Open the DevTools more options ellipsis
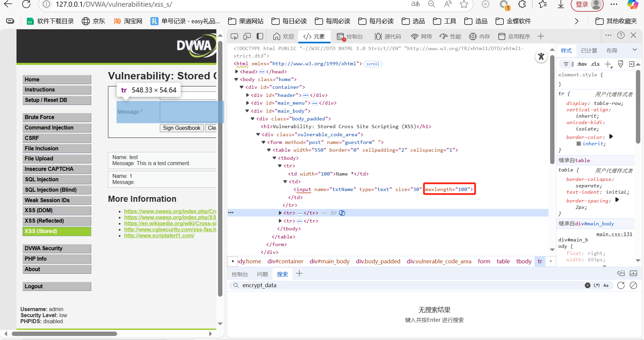 point(608,35)
